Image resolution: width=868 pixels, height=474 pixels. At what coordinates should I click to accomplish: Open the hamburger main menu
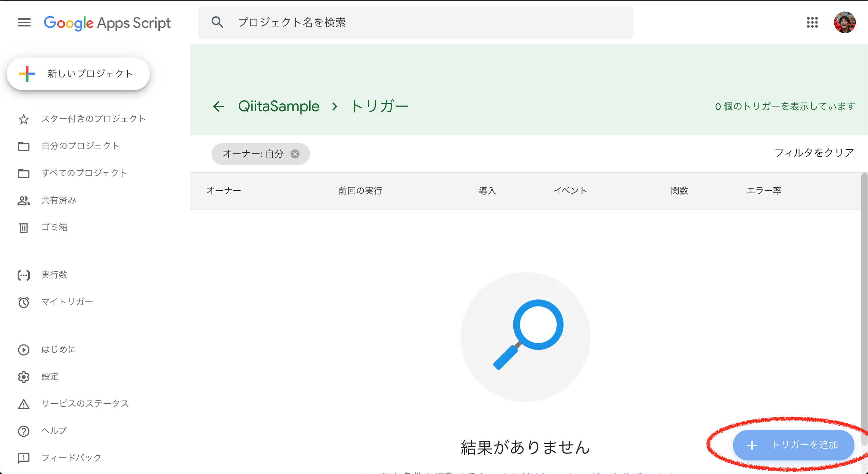coord(24,23)
